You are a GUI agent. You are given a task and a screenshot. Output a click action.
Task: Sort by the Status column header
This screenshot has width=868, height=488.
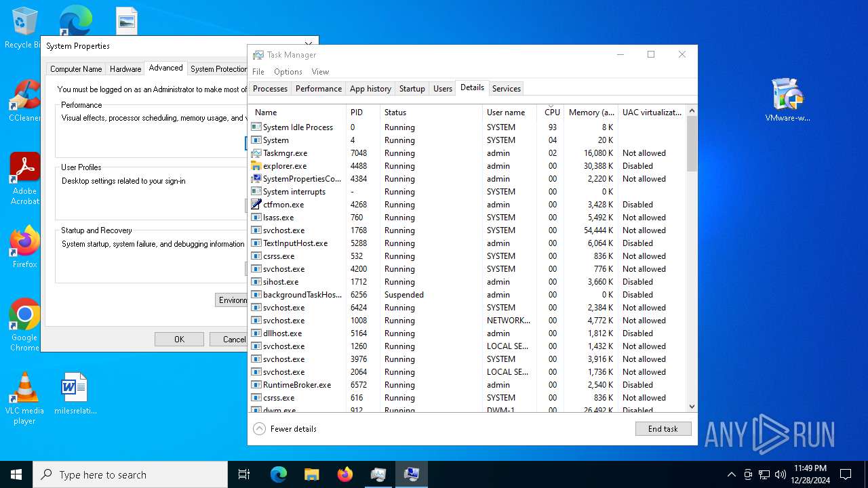coord(431,113)
